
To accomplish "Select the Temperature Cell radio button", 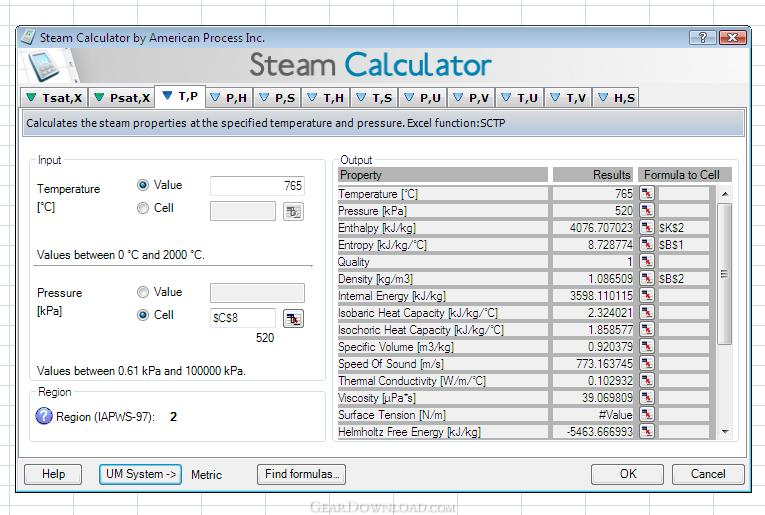I will (x=142, y=208).
